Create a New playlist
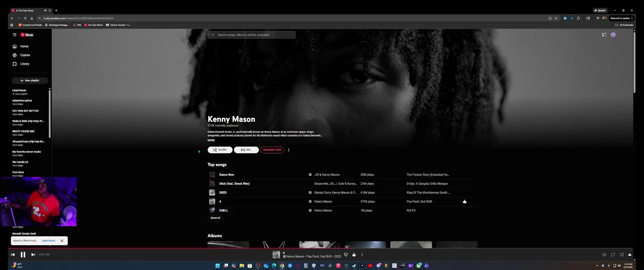 coord(30,81)
